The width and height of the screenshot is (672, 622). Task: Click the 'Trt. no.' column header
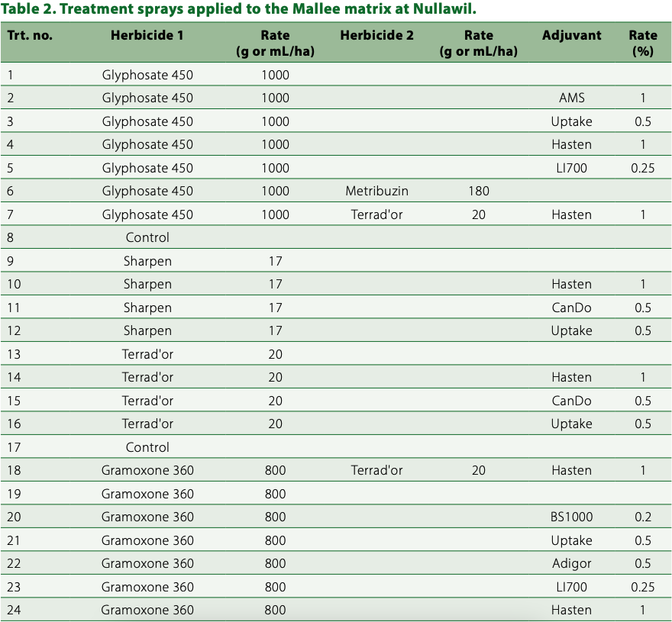[x=30, y=35]
